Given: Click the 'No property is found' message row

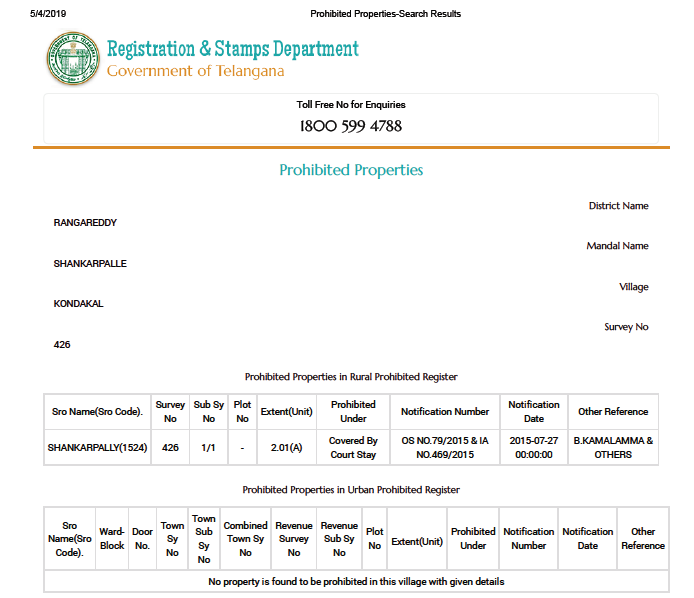Looking at the screenshot, I should click(x=356, y=582).
